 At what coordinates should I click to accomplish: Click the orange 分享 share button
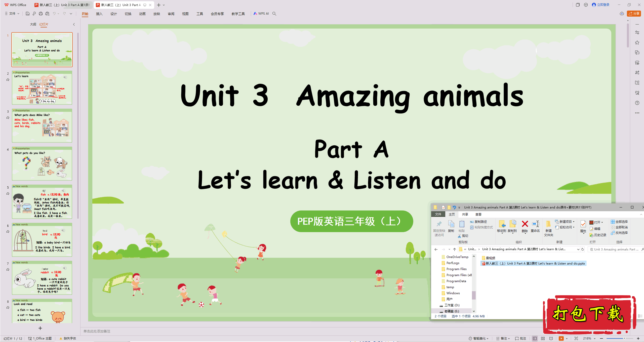tap(634, 14)
